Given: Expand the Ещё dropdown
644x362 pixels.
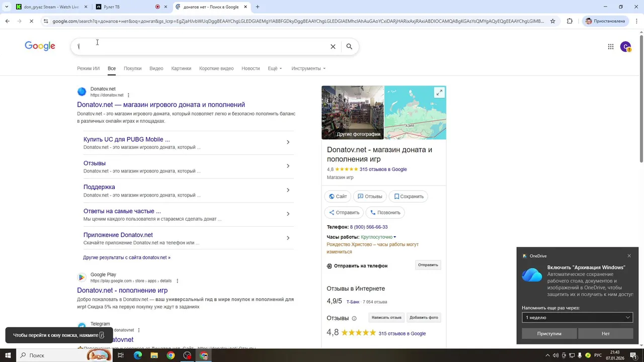Looking at the screenshot, I should coord(275,68).
